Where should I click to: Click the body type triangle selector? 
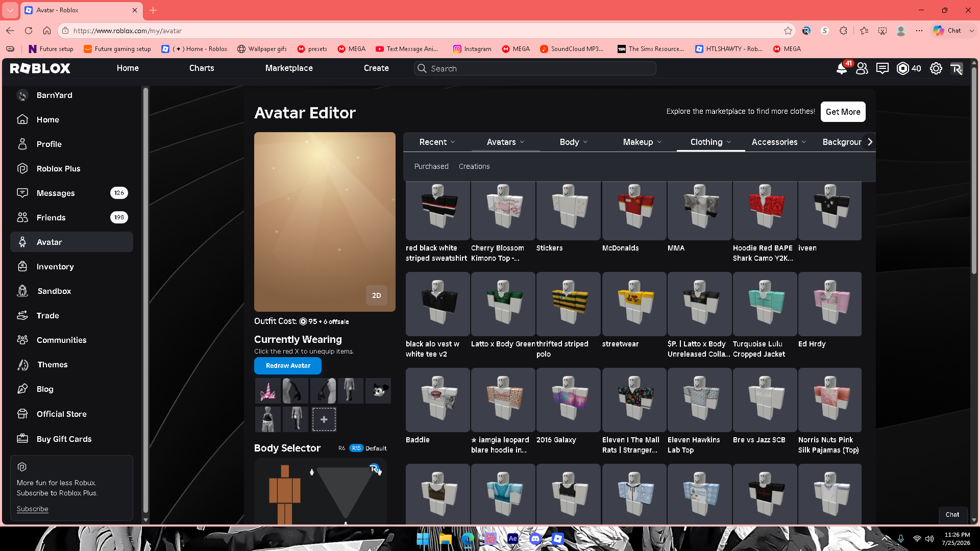(345, 493)
